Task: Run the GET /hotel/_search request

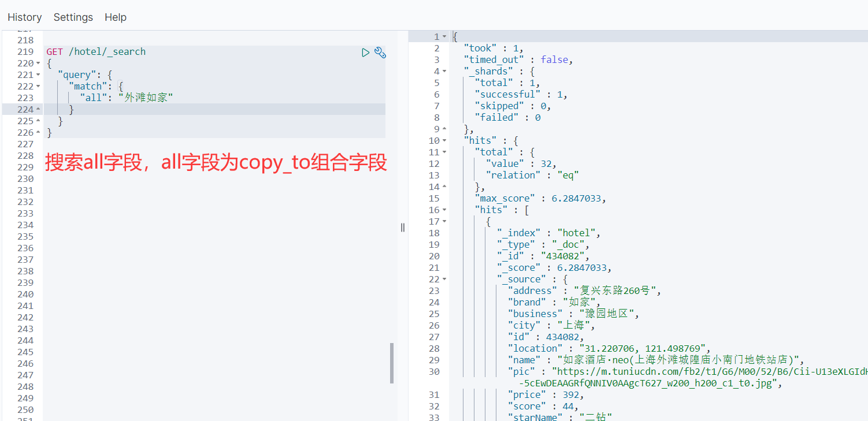Action: point(365,53)
